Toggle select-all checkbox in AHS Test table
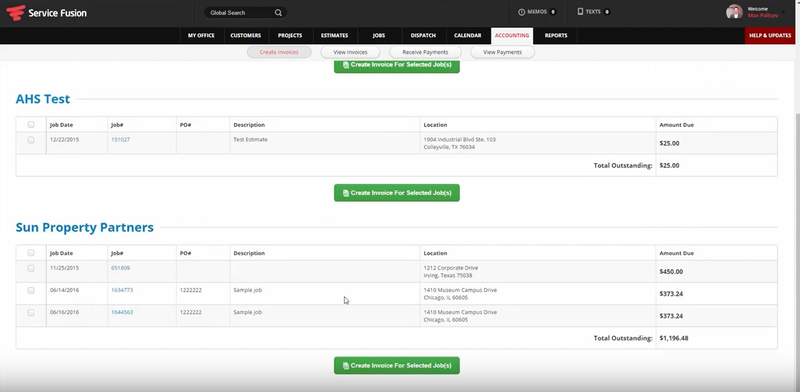800x392 pixels. tap(31, 125)
